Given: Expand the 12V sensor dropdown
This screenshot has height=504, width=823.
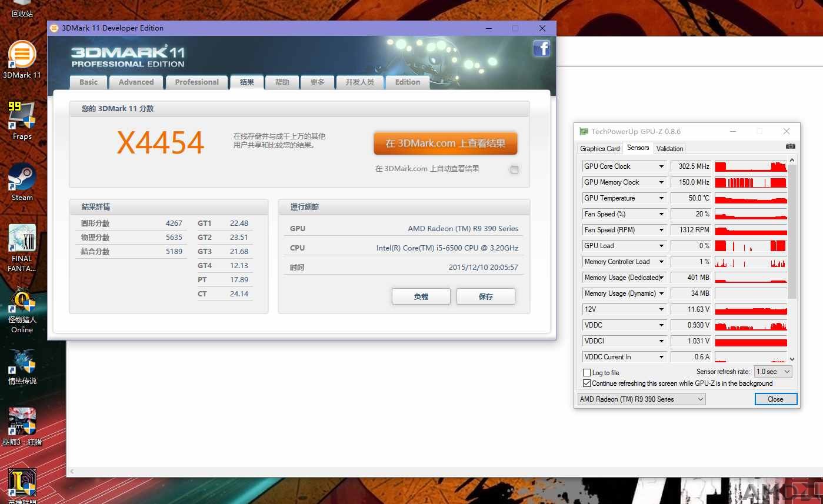Looking at the screenshot, I should (x=661, y=309).
